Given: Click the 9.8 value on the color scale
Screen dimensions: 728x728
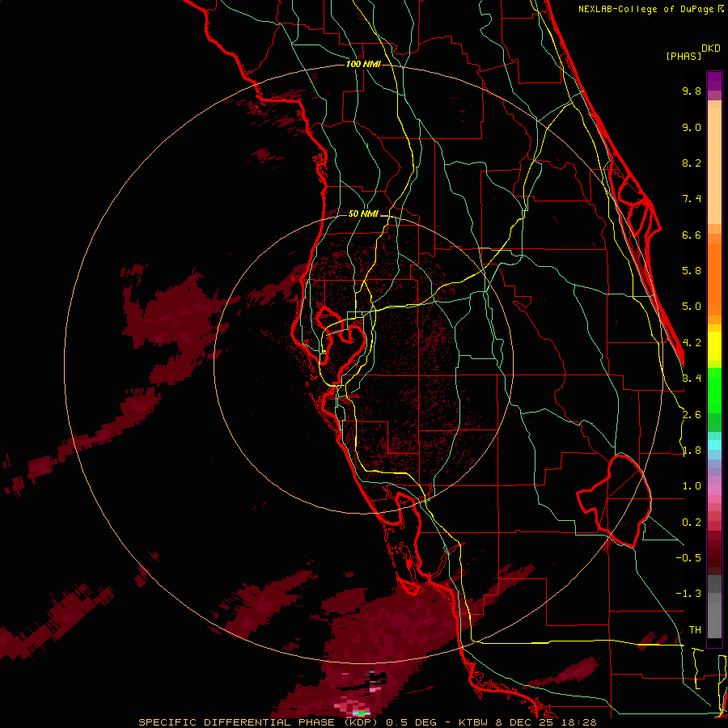Looking at the screenshot, I should click(x=692, y=91).
